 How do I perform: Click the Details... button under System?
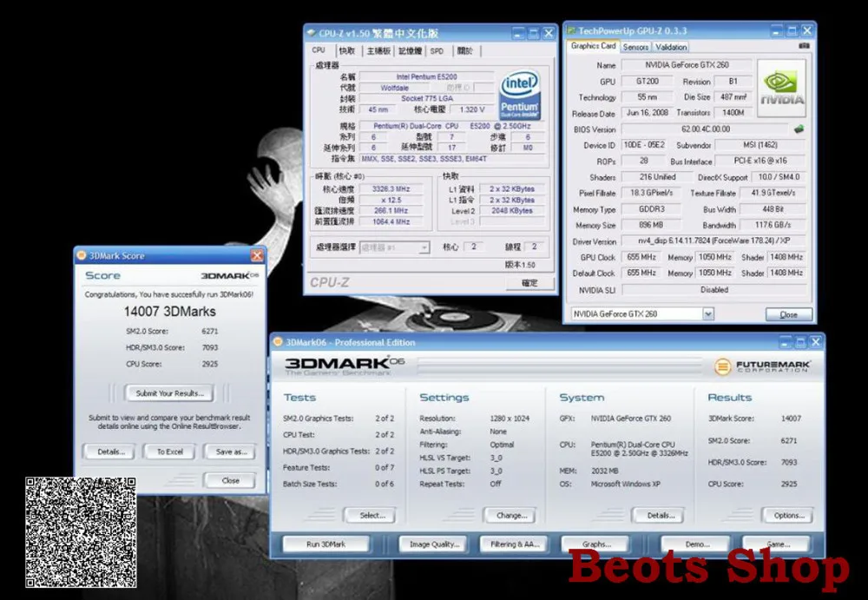coord(661,515)
